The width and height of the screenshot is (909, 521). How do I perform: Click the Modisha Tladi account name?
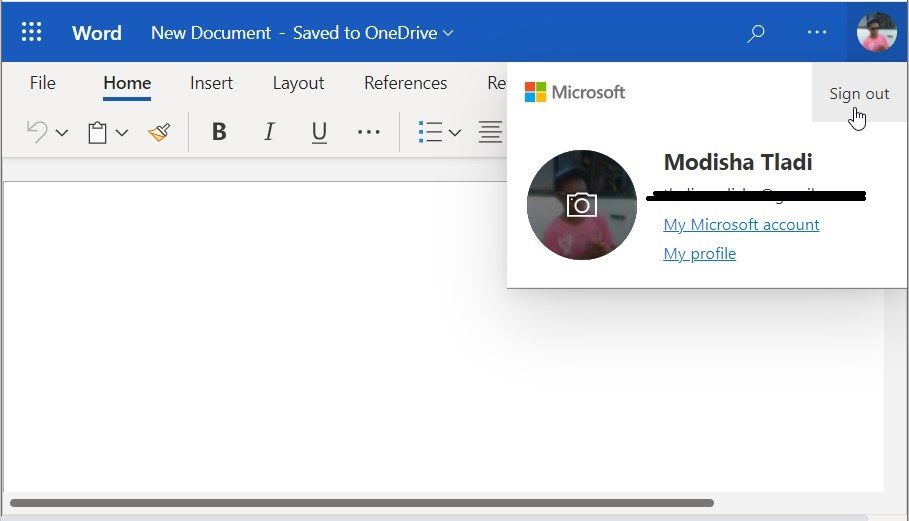pyautogui.click(x=738, y=162)
